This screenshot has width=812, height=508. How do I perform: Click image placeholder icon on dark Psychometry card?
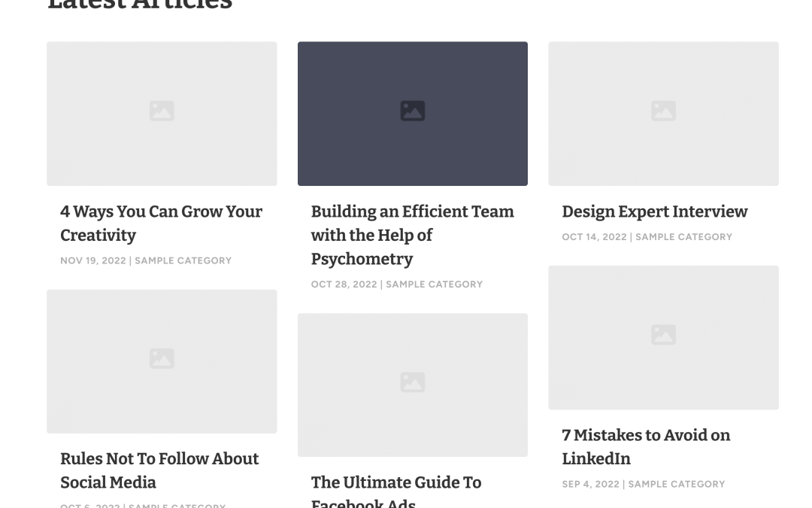[413, 111]
